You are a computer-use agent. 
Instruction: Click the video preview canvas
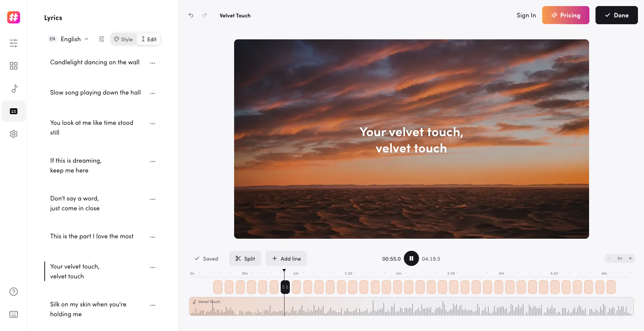pyautogui.click(x=411, y=139)
